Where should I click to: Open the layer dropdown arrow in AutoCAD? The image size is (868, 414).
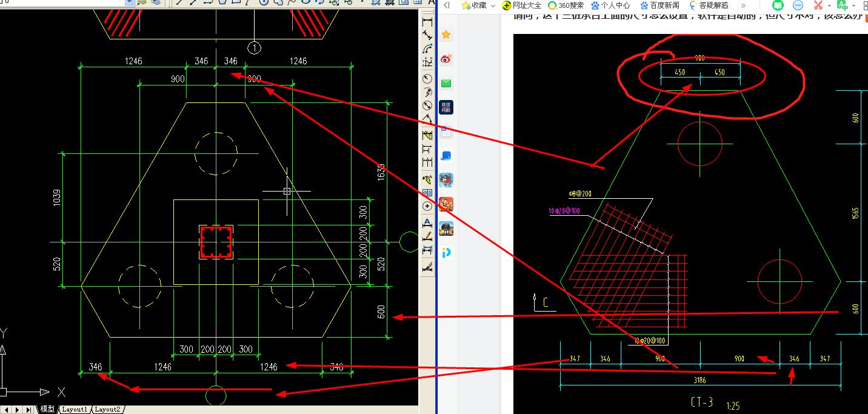pos(129,2)
